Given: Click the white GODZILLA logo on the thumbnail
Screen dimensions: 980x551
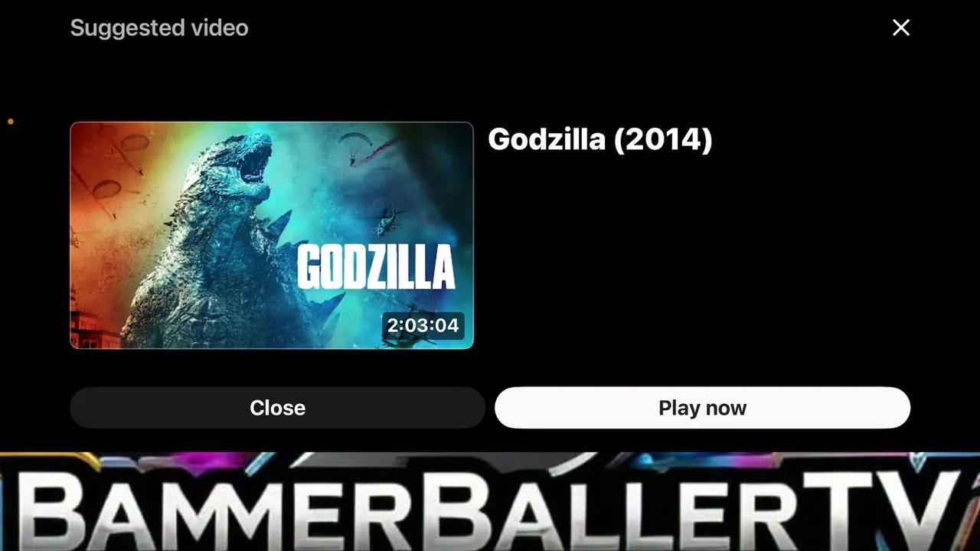Looking at the screenshot, I should click(376, 267).
